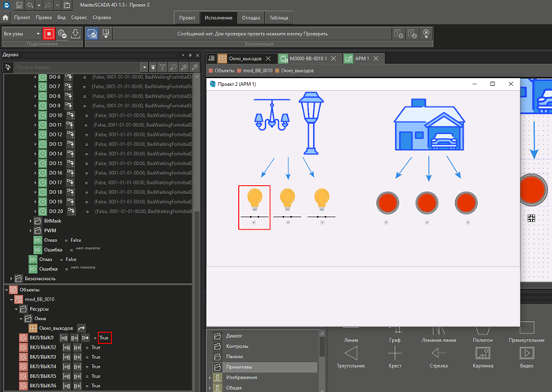Expand the BitMask tree node
The width and height of the screenshot is (552, 392).
pos(30,221)
